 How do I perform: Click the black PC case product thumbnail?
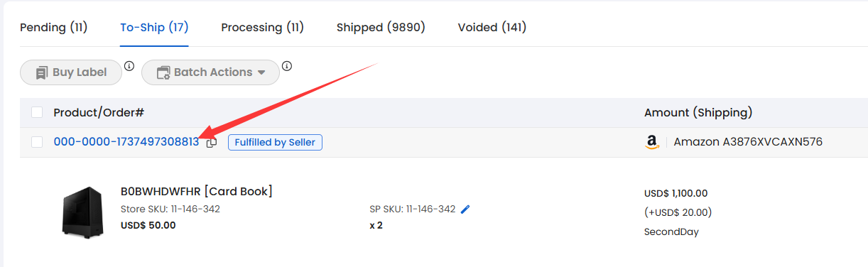tap(82, 211)
